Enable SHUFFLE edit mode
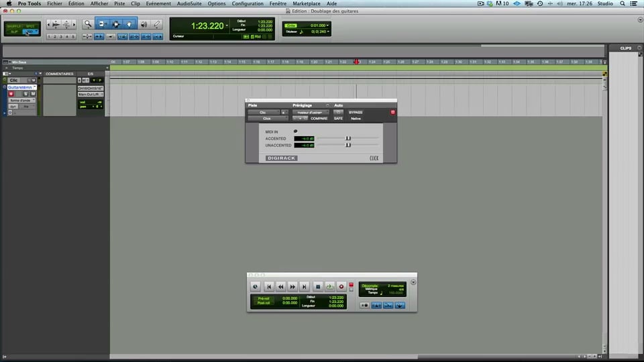This screenshot has width=644, height=362. (x=14, y=26)
